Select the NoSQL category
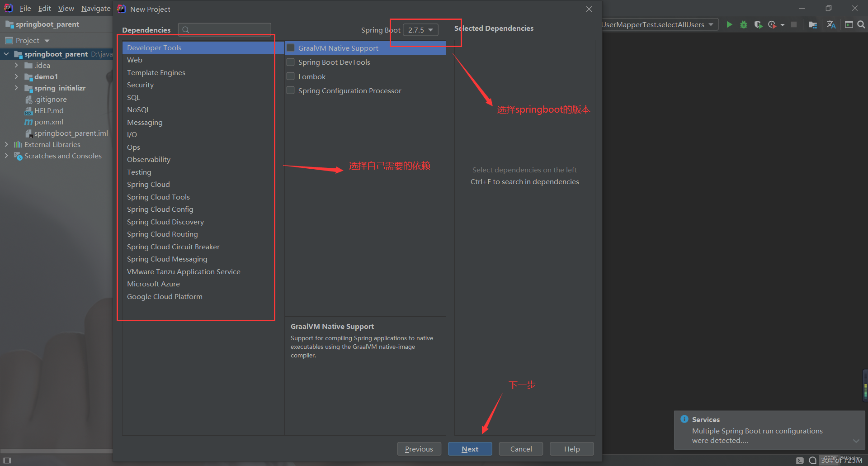 pos(203,110)
